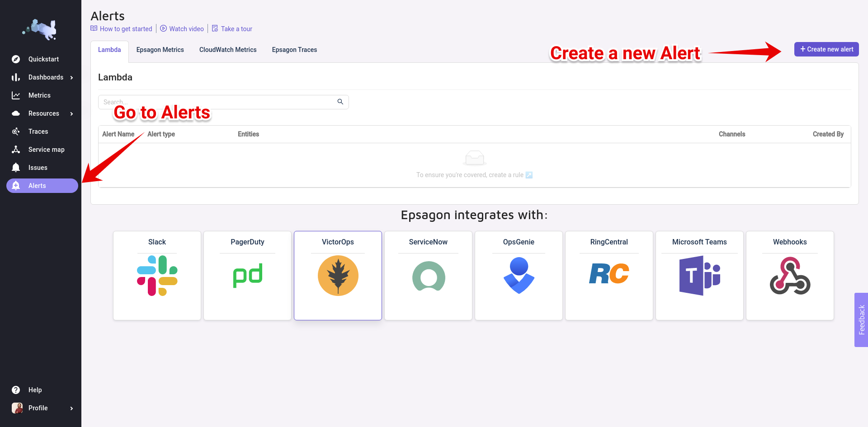Viewport: 868px width, 427px height.
Task: Open the CloudWatch Metrics tab
Action: (x=228, y=50)
